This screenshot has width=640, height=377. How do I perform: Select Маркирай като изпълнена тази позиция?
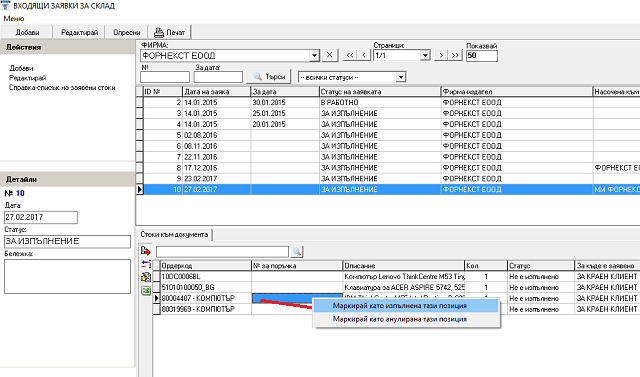[x=407, y=306]
